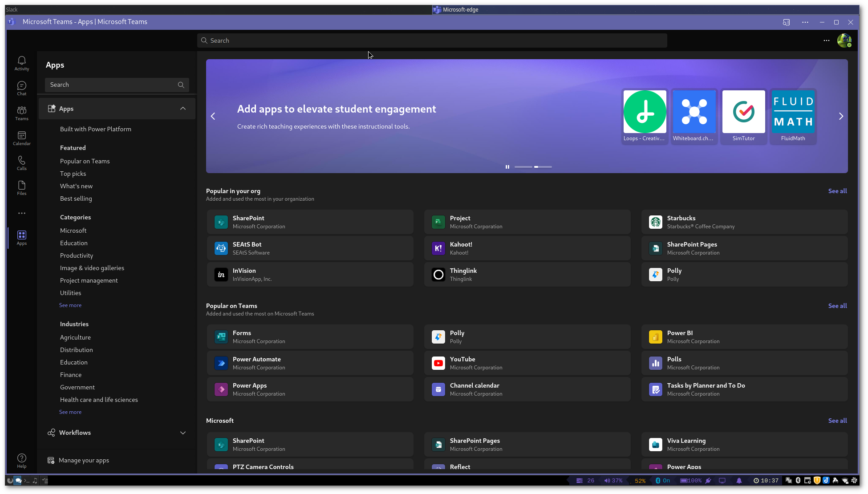The image size is (868, 494).
Task: Open Manage your apps
Action: [78, 460]
